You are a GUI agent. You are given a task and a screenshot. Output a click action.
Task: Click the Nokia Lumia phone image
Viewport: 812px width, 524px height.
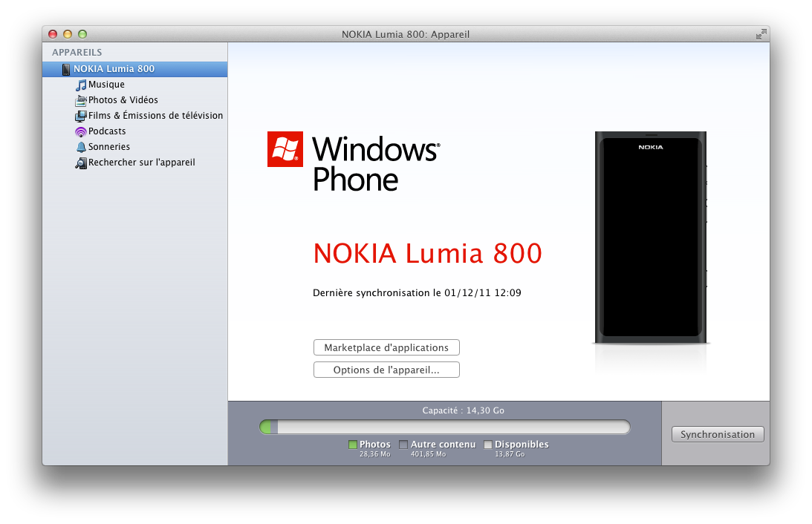[x=651, y=238]
